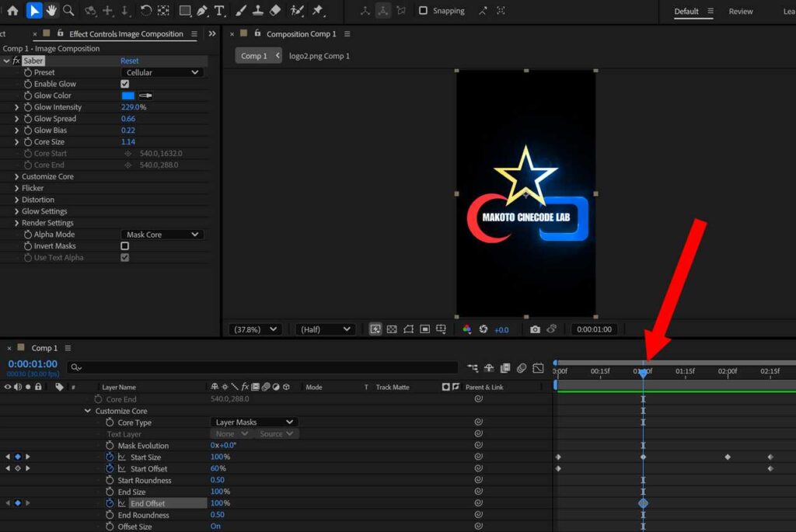The height and width of the screenshot is (532, 796).
Task: Select the Zoom magnifier tool
Action: point(68,10)
